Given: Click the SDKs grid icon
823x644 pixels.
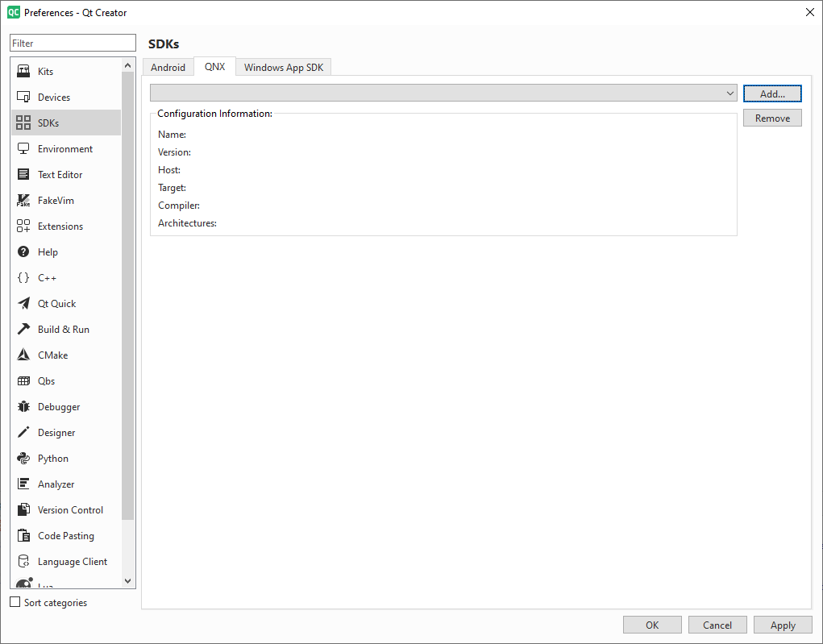Looking at the screenshot, I should point(23,123).
